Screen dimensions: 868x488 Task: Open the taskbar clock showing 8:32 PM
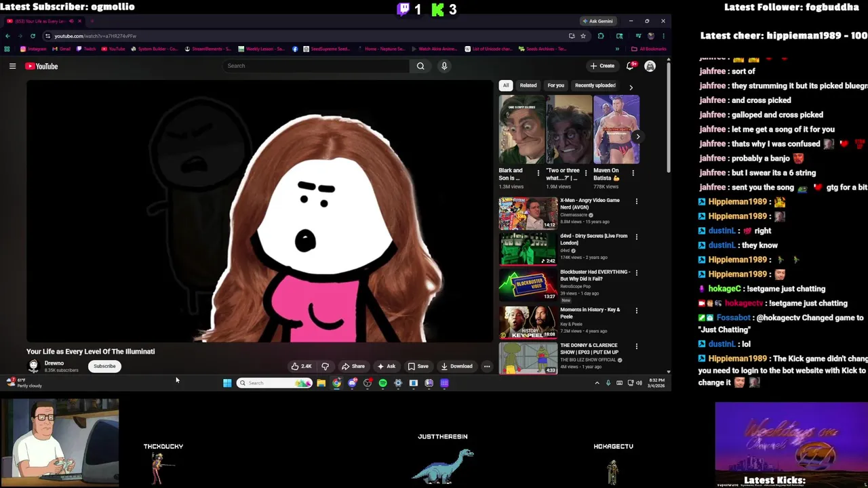pyautogui.click(x=657, y=383)
